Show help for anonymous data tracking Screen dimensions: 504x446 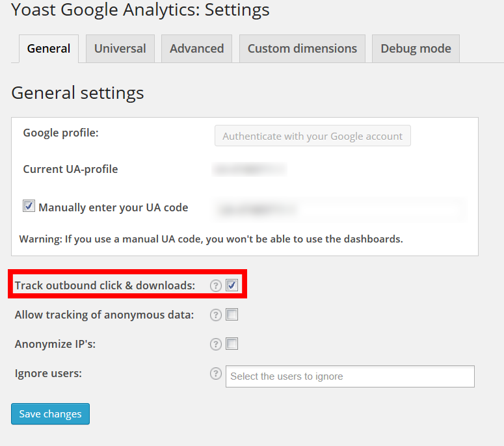216,315
